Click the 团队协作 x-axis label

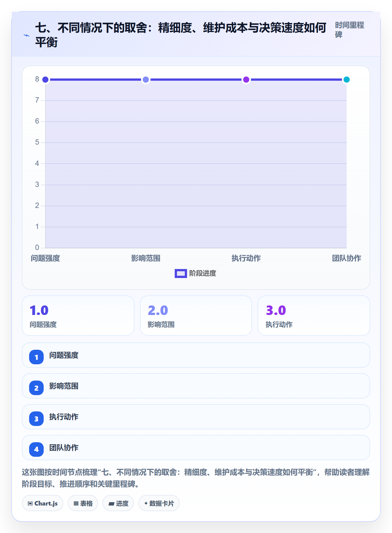pos(347,258)
